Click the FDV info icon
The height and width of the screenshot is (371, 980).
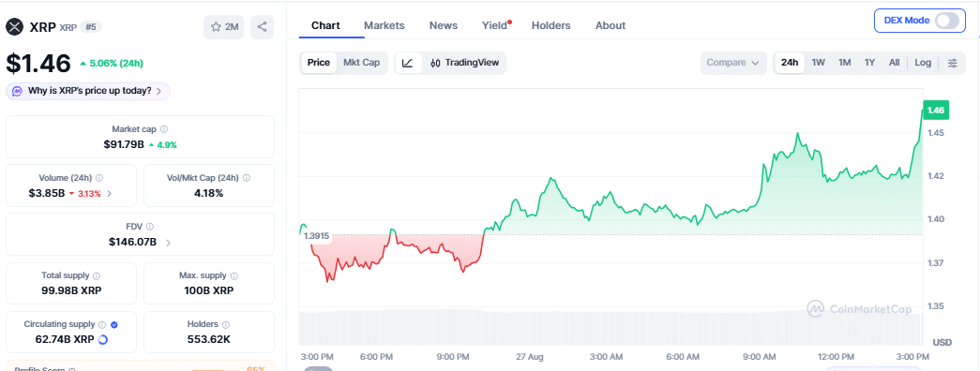tap(149, 227)
